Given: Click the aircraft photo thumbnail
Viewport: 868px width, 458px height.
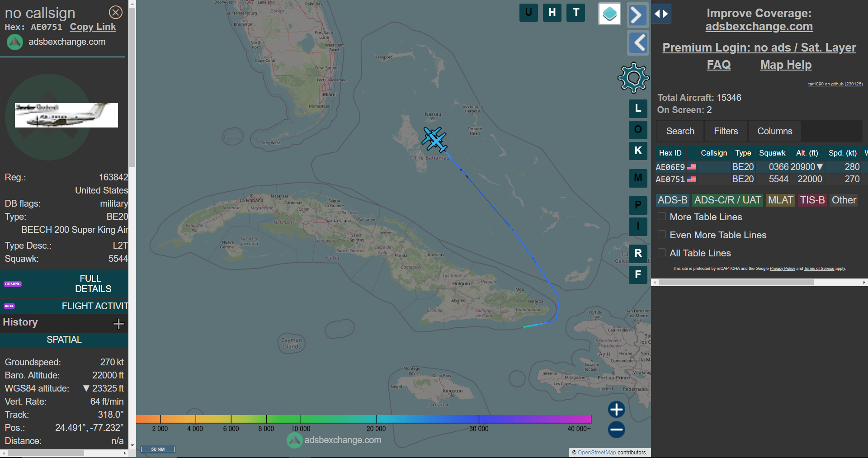Looking at the screenshot, I should (x=66, y=115).
